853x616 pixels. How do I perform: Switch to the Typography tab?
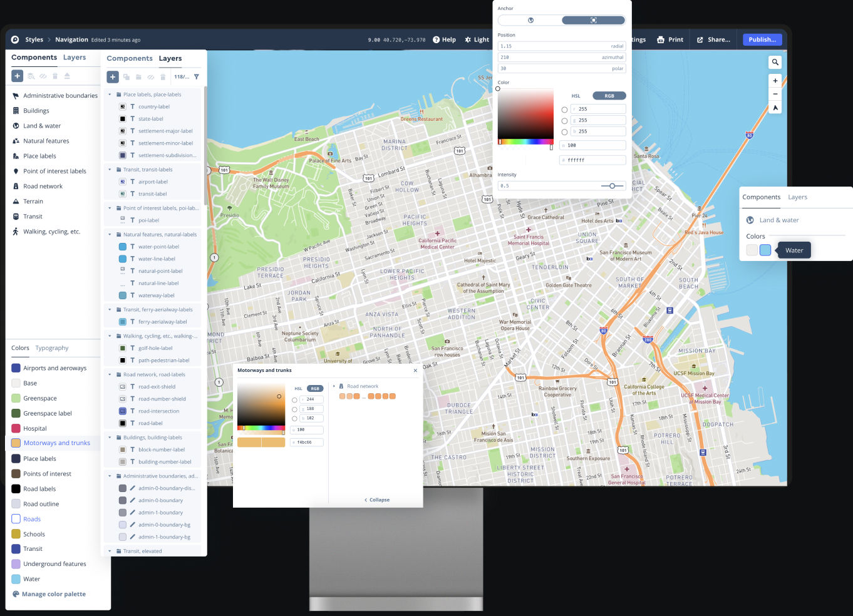(51, 347)
